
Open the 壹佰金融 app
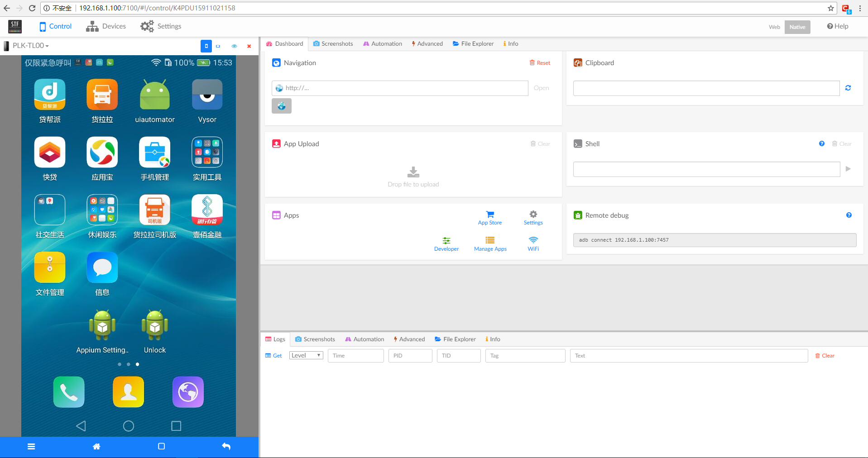click(x=207, y=210)
